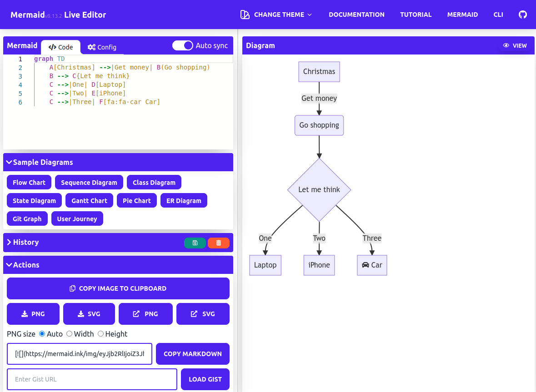Click the Enter Gist URL field
The height and width of the screenshot is (392, 536).
(92, 379)
